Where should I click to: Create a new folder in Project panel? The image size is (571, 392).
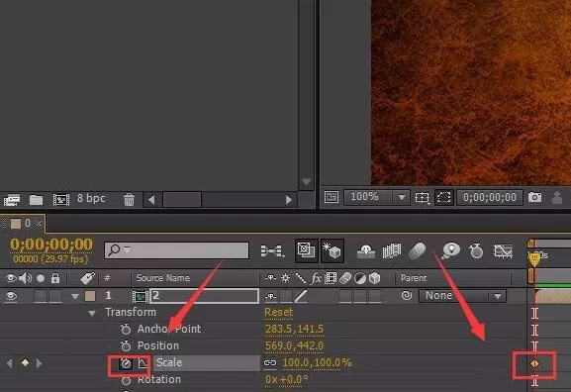pyautogui.click(x=36, y=200)
